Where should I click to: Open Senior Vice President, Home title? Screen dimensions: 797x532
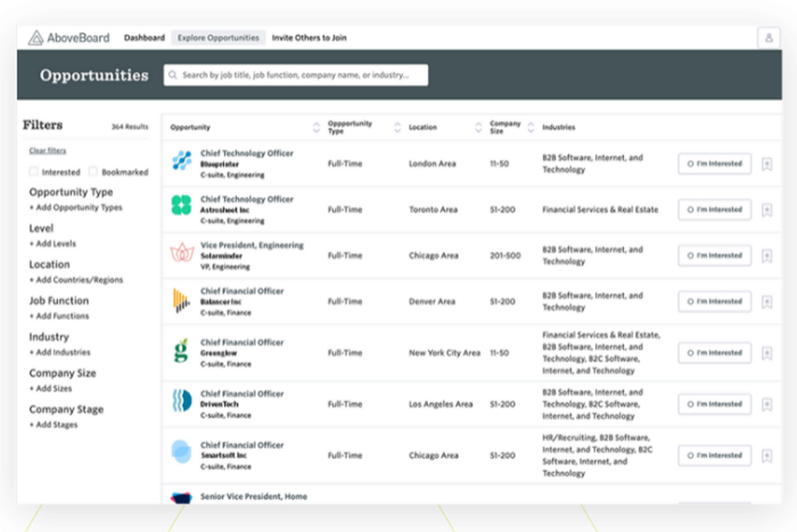[x=253, y=496]
